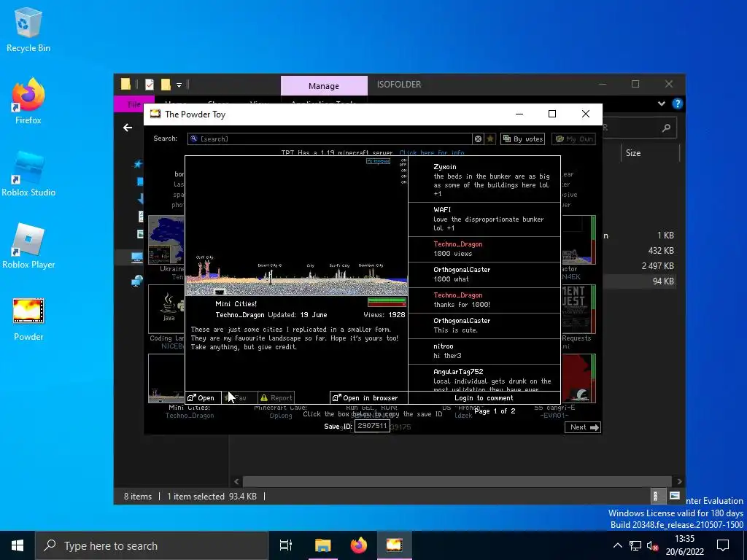747x560 pixels.
Task: Click the Explorer search magnifier icon
Action: pyautogui.click(x=666, y=128)
